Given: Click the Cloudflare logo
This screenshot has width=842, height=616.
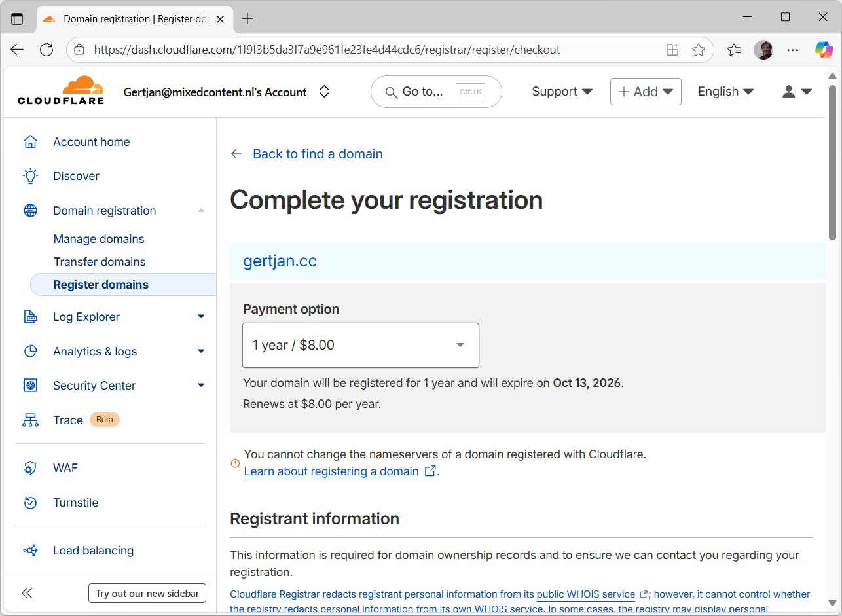Looking at the screenshot, I should pos(61,91).
